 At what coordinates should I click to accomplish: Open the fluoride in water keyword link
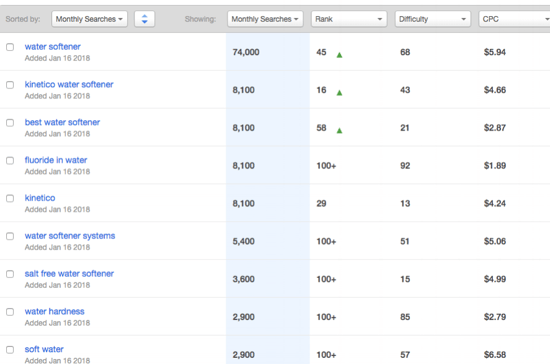pyautogui.click(x=56, y=160)
